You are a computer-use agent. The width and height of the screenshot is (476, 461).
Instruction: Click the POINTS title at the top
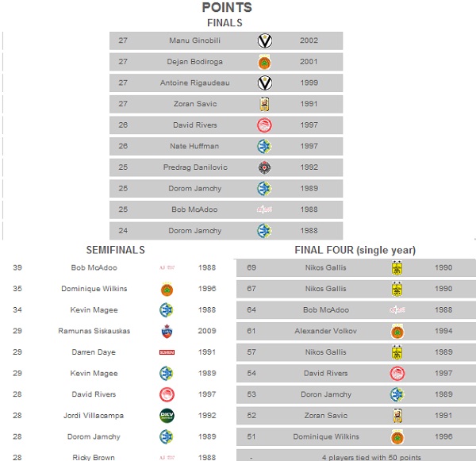(x=227, y=8)
